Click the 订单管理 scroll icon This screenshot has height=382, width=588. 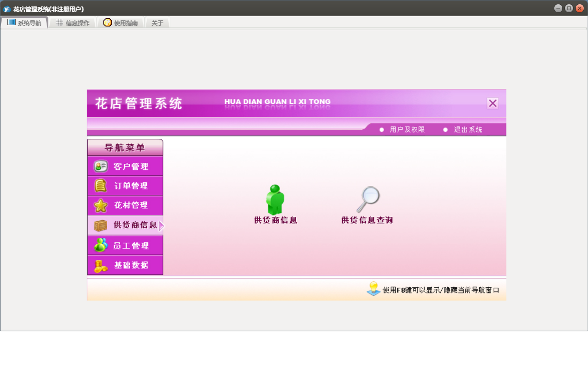[101, 186]
